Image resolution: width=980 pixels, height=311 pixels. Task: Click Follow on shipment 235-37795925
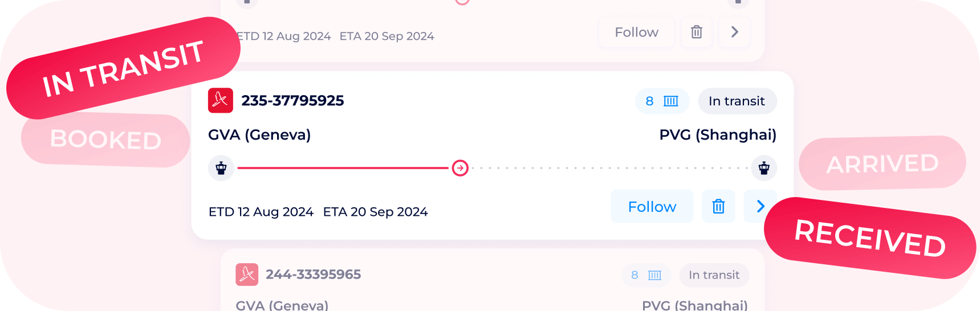[x=652, y=206]
